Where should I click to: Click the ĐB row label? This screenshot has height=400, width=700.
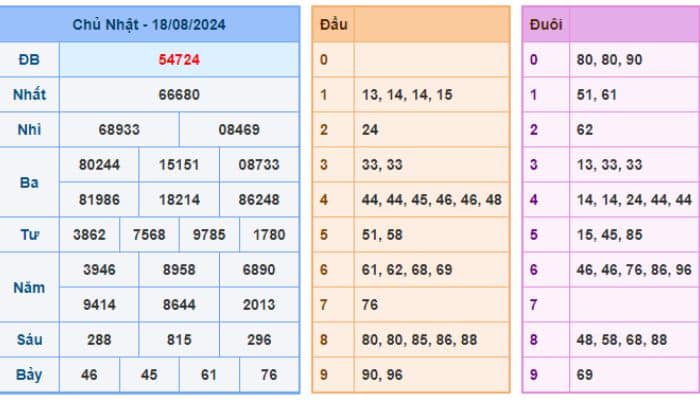click(x=29, y=60)
